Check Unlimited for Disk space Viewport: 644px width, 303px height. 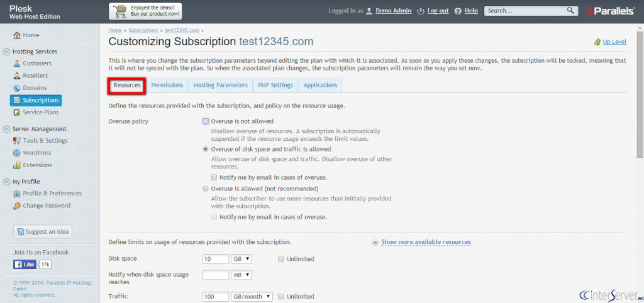click(281, 258)
